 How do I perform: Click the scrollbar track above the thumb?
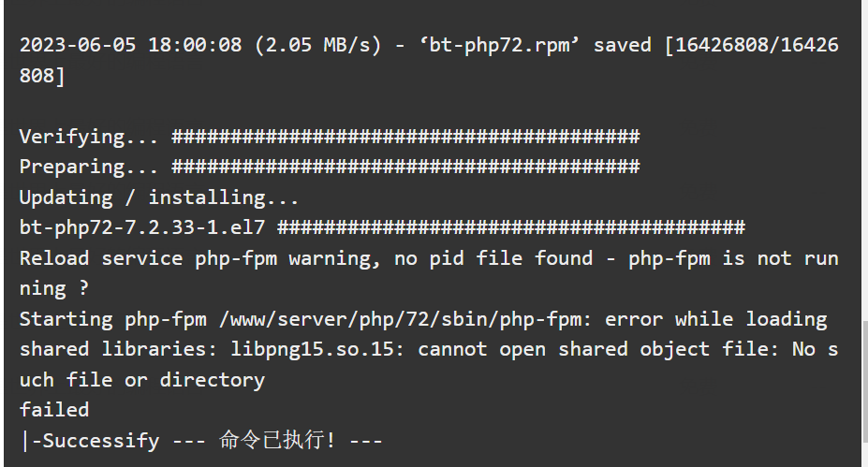click(x=864, y=160)
